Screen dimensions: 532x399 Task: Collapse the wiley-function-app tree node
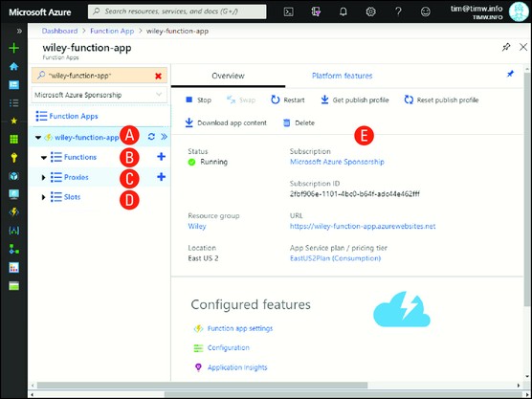pos(38,138)
